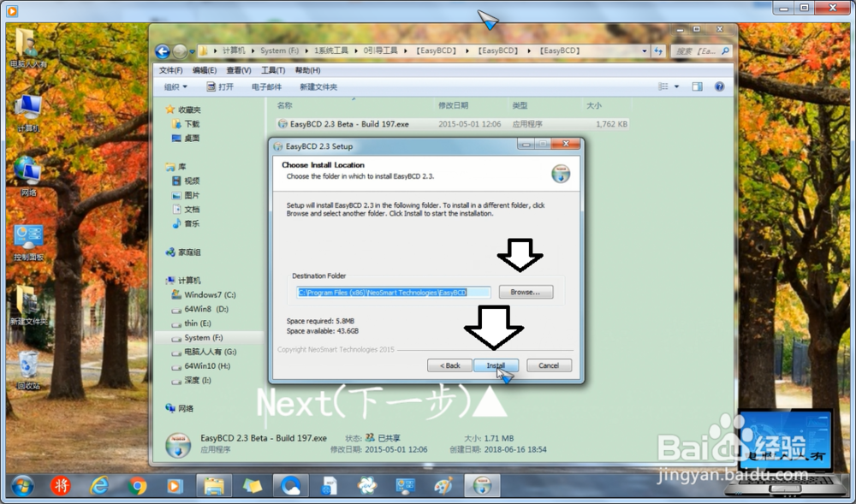Select 库 in navigation pane
856x504 pixels.
click(x=175, y=166)
